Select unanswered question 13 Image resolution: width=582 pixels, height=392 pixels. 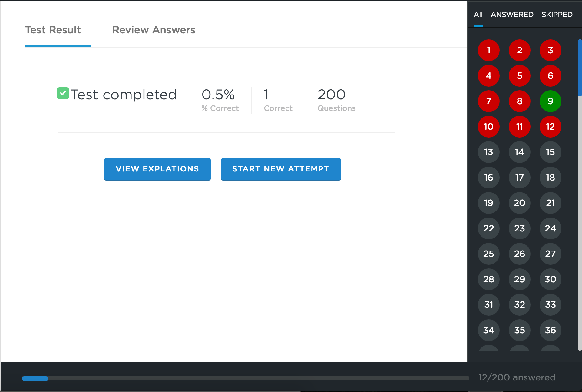pos(489,152)
